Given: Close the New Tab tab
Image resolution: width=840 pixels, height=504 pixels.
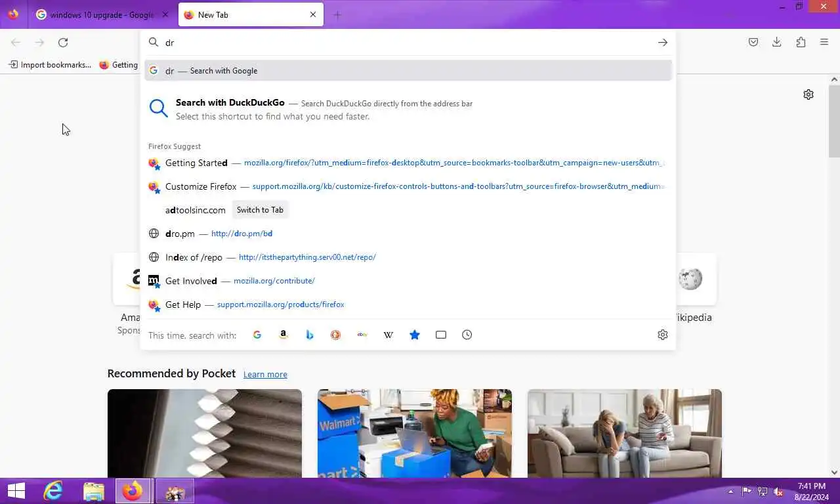Looking at the screenshot, I should (313, 14).
